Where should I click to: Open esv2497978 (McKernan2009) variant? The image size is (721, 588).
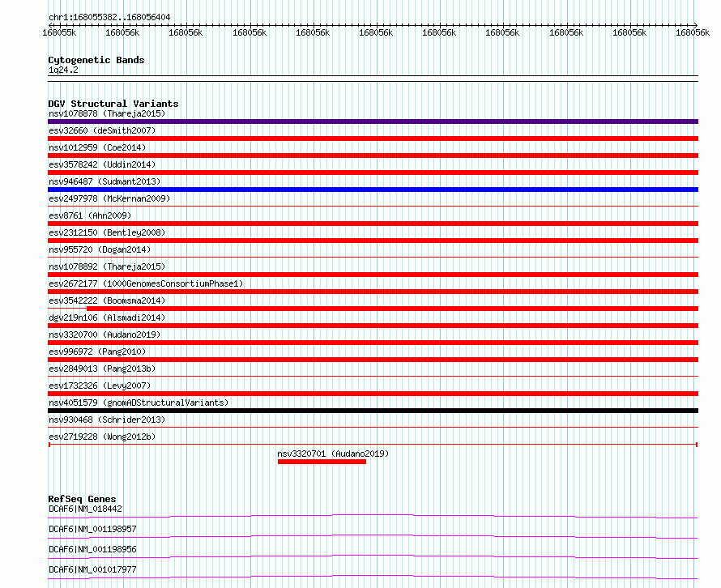109,198
